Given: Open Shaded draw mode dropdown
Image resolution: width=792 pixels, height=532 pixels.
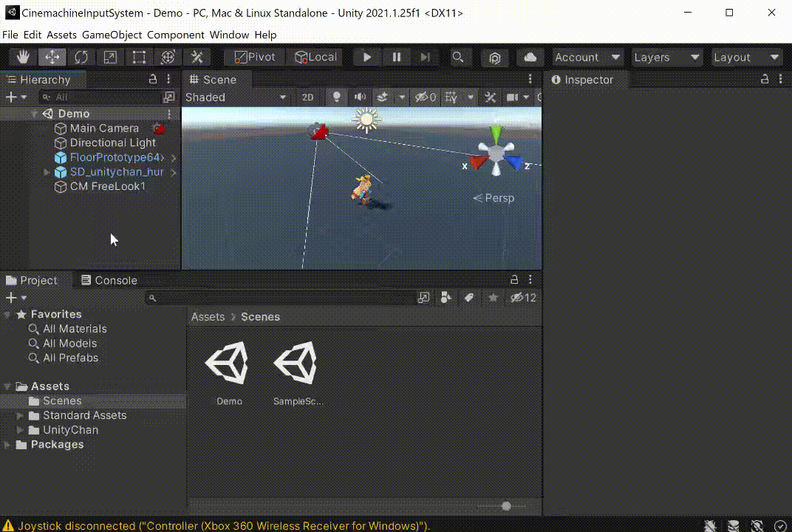Looking at the screenshot, I should 236,98.
